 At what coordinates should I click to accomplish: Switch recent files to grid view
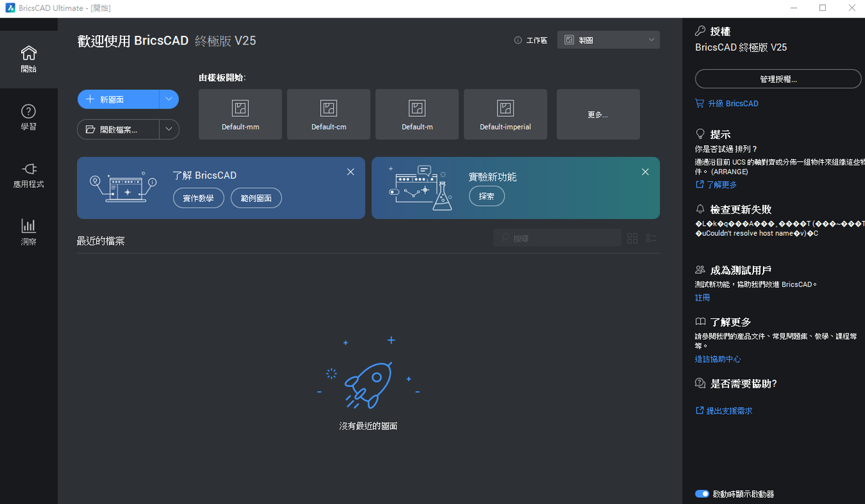click(x=633, y=238)
